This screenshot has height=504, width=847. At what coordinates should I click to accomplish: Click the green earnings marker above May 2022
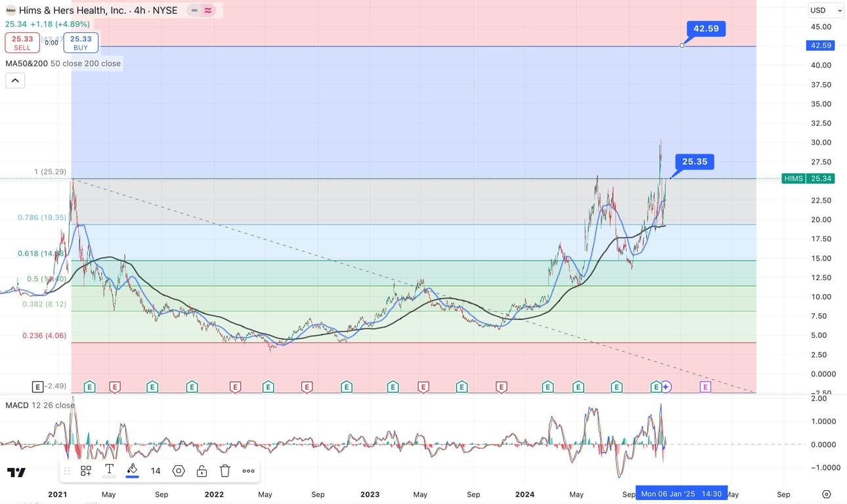268,387
